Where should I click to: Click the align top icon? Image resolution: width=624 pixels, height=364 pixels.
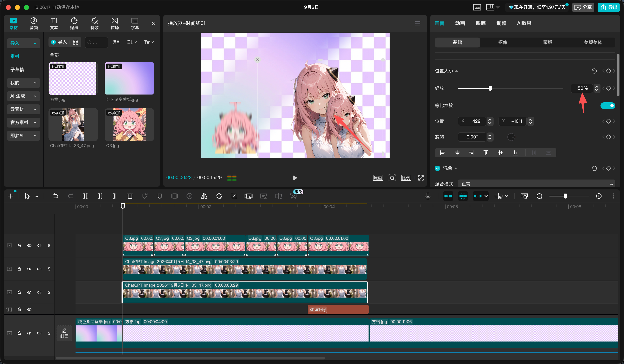pos(486,153)
